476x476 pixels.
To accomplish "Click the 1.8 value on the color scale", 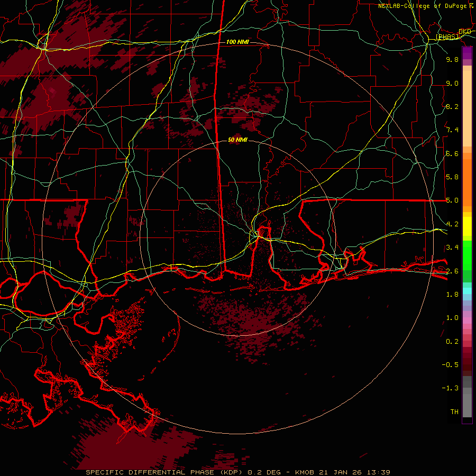I will [x=452, y=295].
